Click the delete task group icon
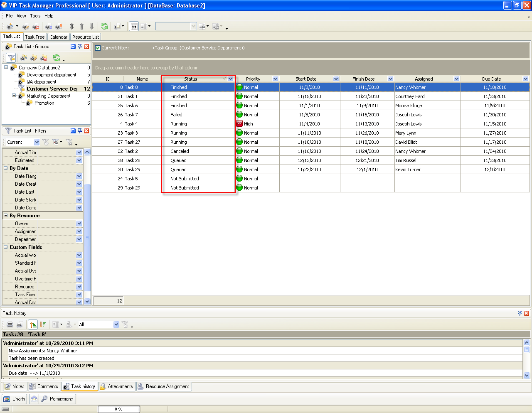The width and height of the screenshot is (532, 413). [43, 58]
